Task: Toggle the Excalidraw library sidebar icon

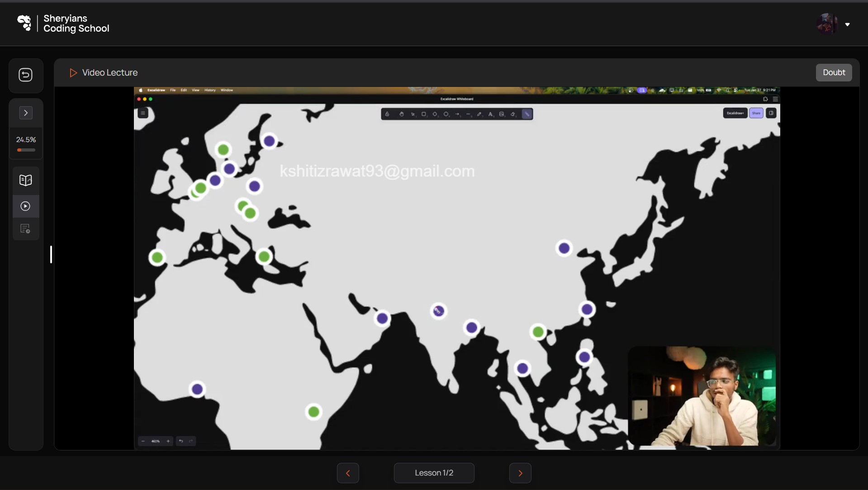Action: point(771,113)
